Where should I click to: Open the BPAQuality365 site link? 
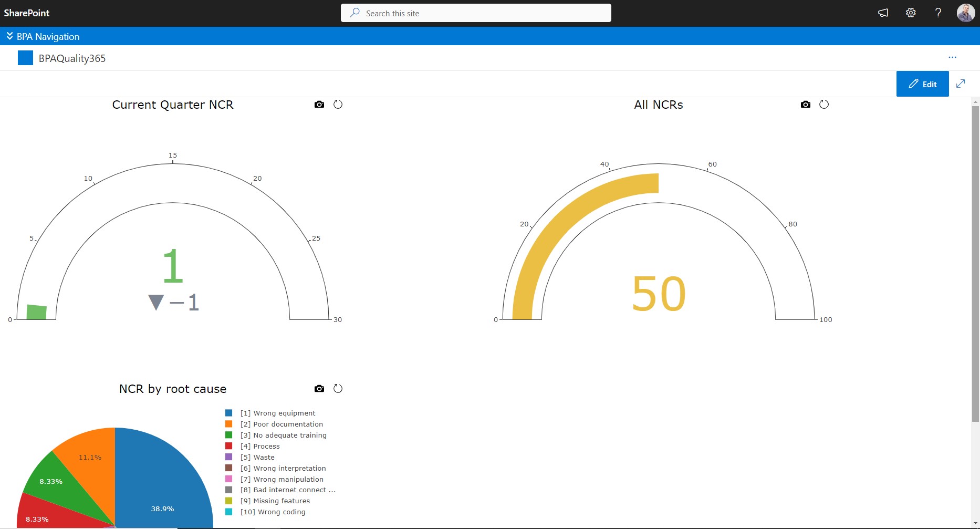[x=72, y=58]
